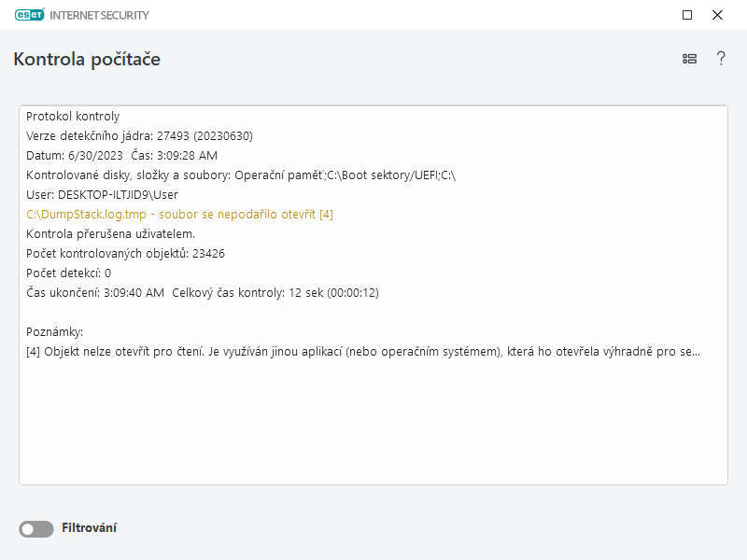This screenshot has width=747, height=560.
Task: Click the User DESKTOP-ILTJID9 log line
Action: pyautogui.click(x=102, y=195)
